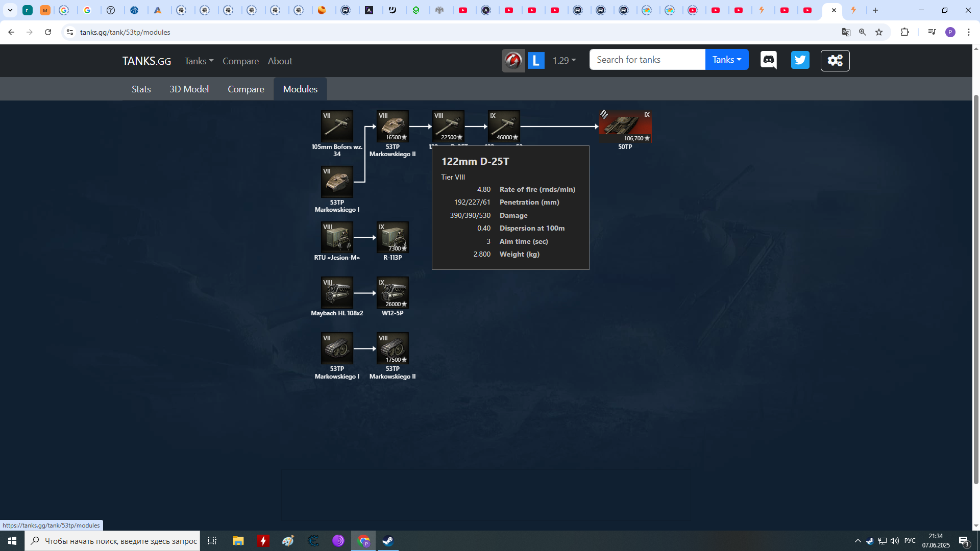This screenshot has height=551, width=980.
Task: Toggle the World of Tanks game icon
Action: click(513, 61)
